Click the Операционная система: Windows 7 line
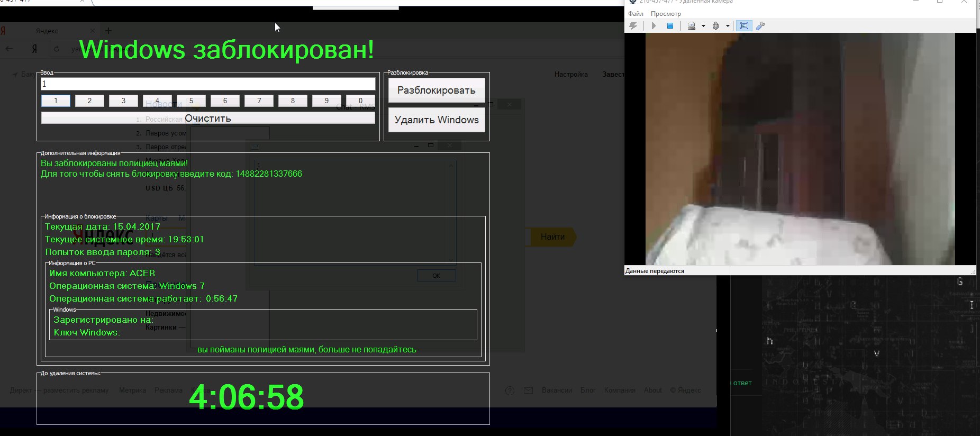The width and height of the screenshot is (980, 436). 127,286
